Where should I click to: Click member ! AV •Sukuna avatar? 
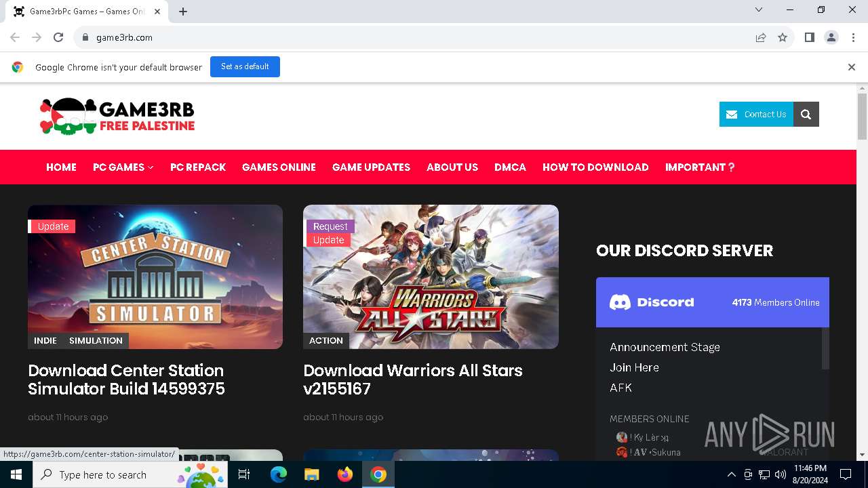click(x=621, y=452)
